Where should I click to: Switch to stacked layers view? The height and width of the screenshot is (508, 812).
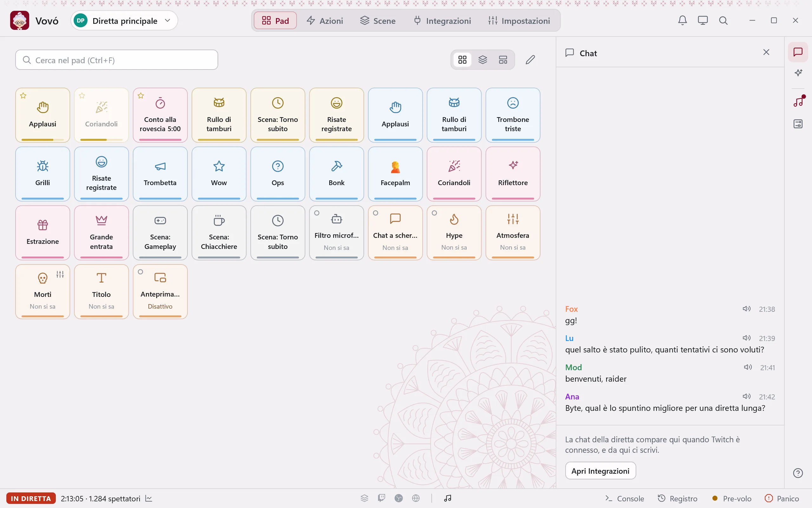pos(482,60)
